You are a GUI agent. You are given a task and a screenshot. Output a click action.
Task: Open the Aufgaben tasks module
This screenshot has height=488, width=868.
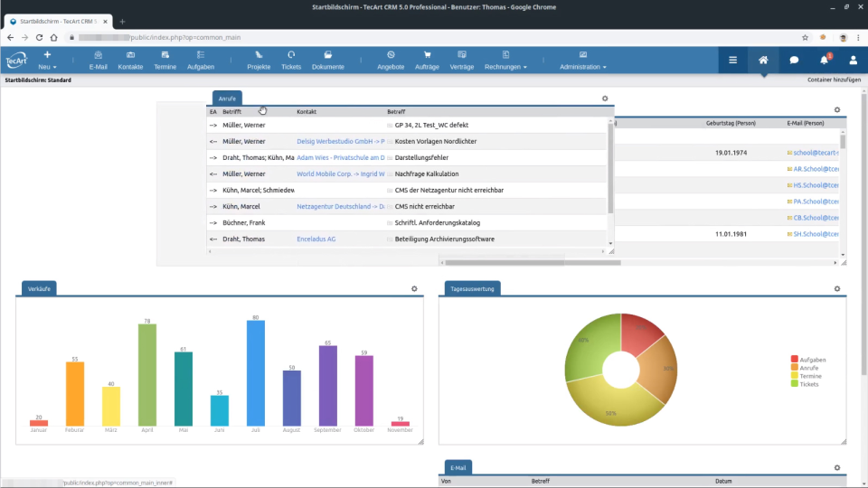click(x=201, y=61)
